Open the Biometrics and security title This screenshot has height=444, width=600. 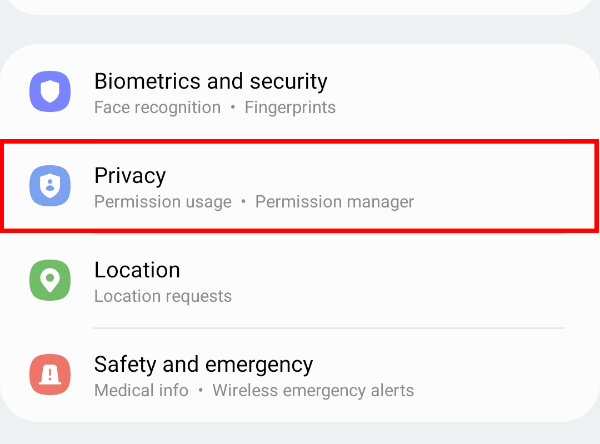point(210,81)
